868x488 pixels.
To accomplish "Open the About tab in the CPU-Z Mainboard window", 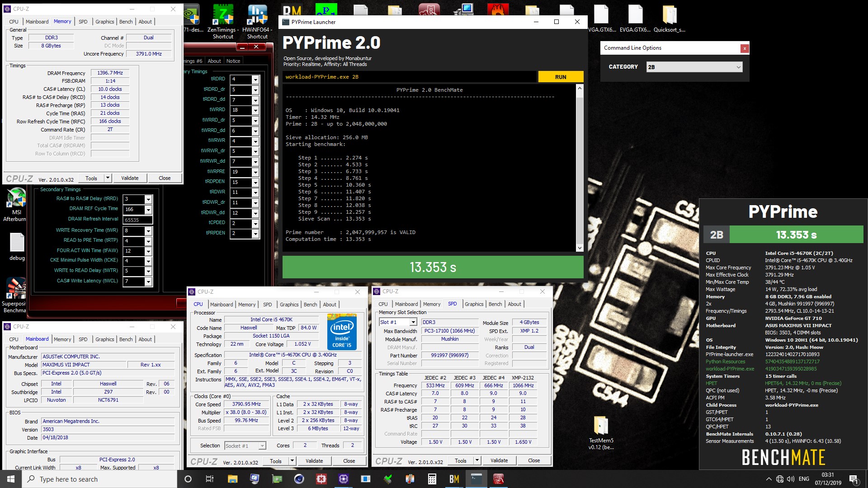I will 145,339.
